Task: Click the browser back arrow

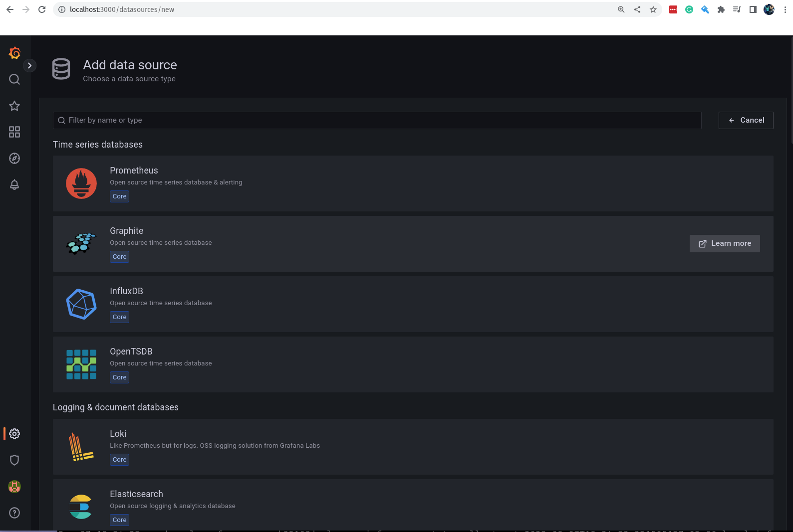Action: [10, 9]
